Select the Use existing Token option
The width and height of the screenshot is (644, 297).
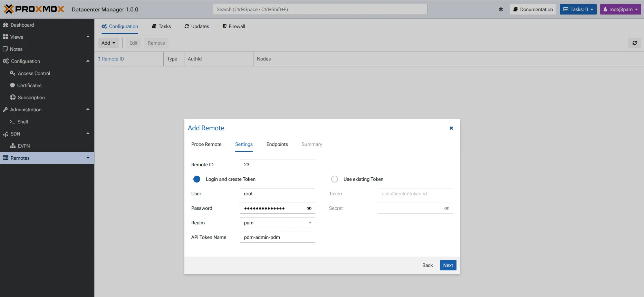pos(334,179)
